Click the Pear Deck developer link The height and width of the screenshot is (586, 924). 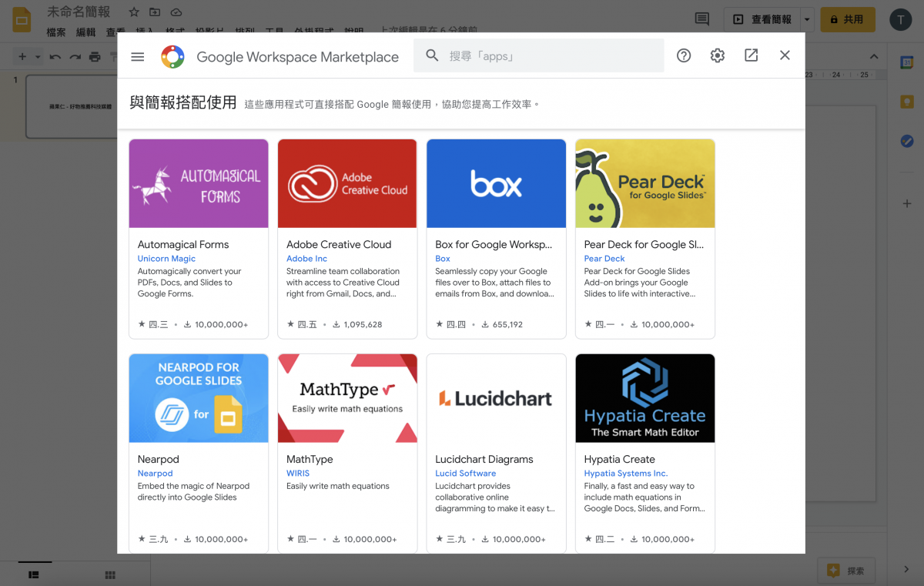coord(604,259)
